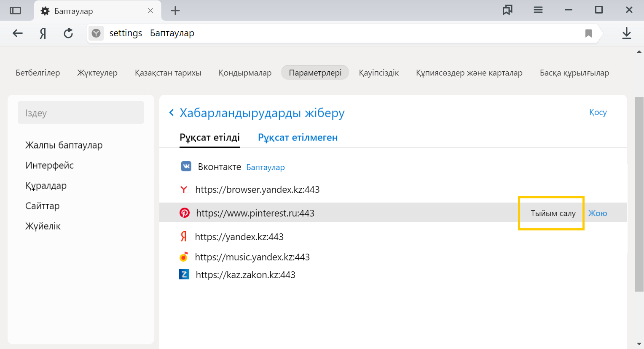Switch to Қондырмалар tab
The image size is (644, 349).
click(245, 73)
